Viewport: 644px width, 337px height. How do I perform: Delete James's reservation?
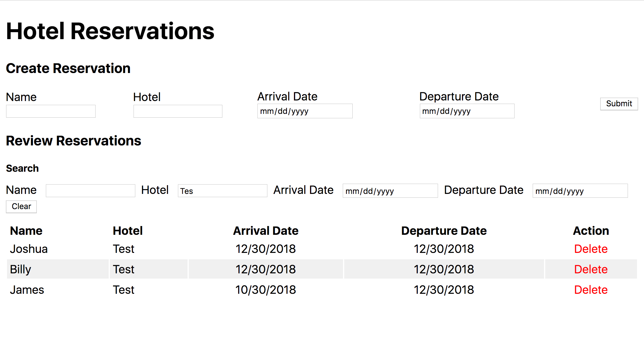[591, 290]
